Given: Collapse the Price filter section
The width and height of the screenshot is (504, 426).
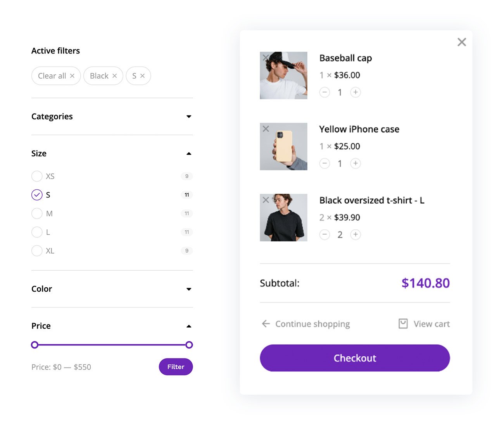Looking at the screenshot, I should click(x=189, y=326).
